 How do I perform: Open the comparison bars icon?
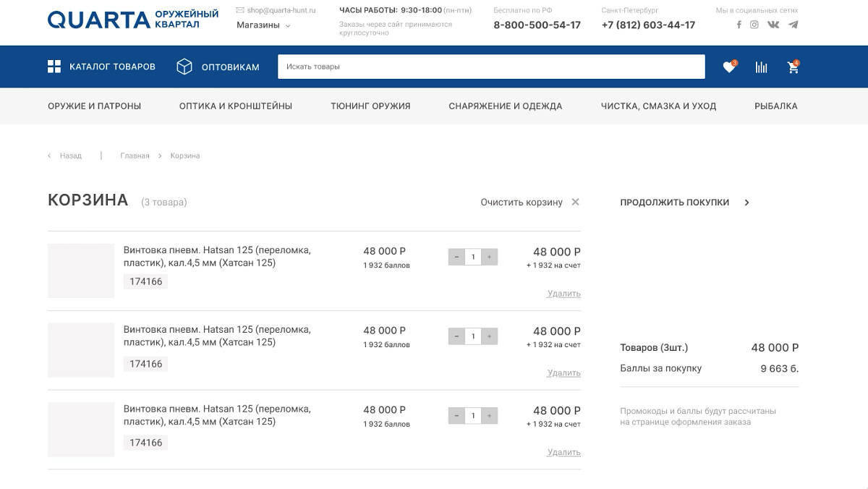(x=762, y=67)
